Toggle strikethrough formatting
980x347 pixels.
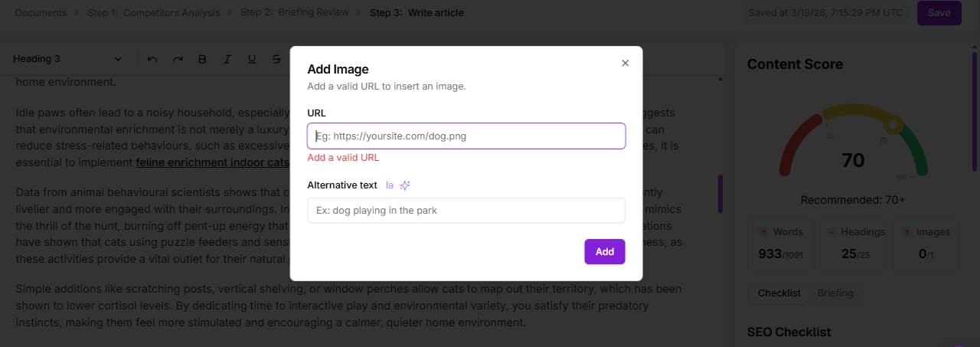[276, 59]
